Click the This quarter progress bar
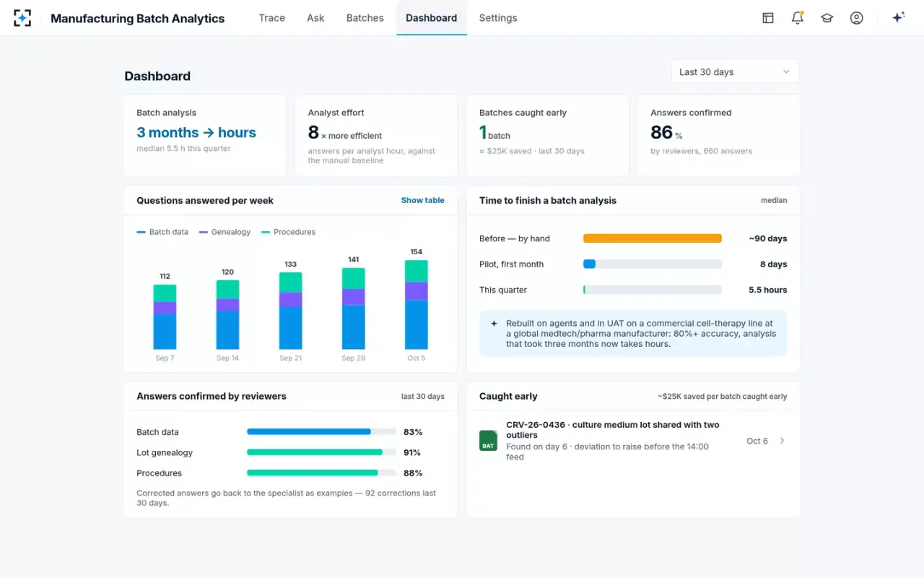Image resolution: width=924 pixels, height=578 pixels. (x=653, y=290)
